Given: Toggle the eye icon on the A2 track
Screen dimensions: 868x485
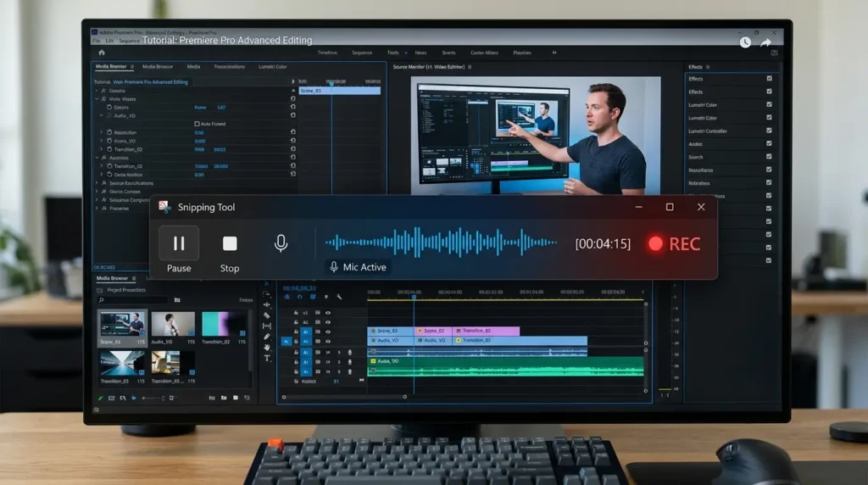Looking at the screenshot, I should tap(328, 322).
